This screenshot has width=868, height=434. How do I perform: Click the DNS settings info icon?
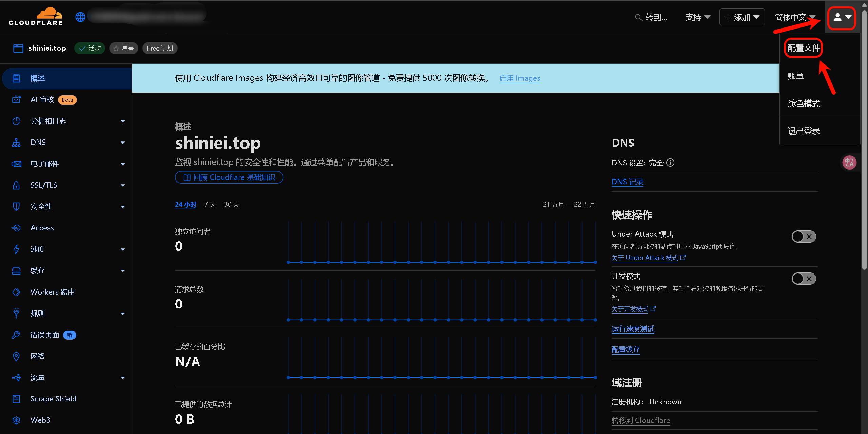[670, 163]
